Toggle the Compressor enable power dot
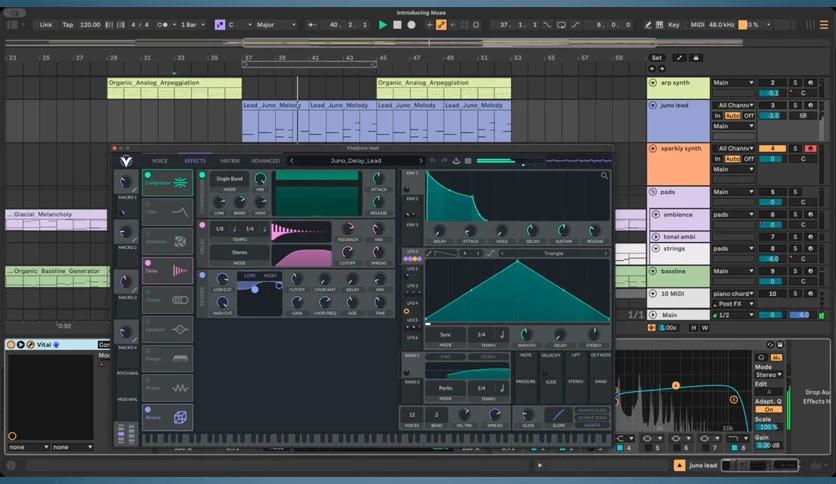The height and width of the screenshot is (484, 836). click(x=202, y=175)
